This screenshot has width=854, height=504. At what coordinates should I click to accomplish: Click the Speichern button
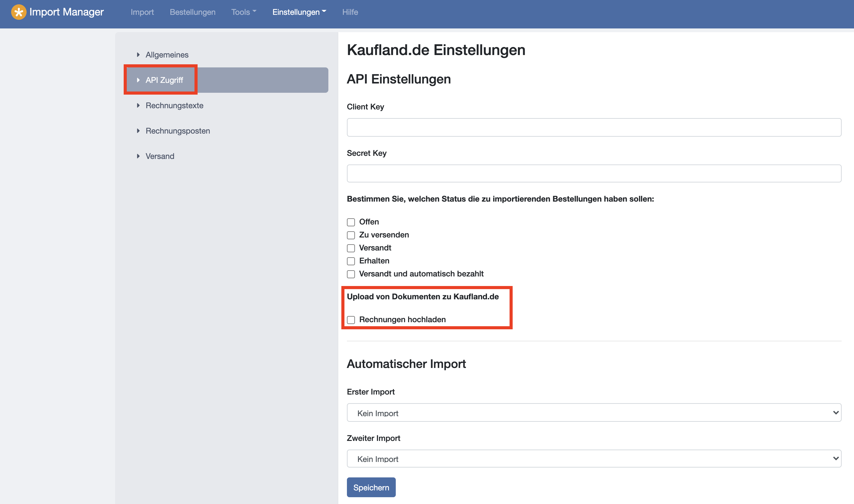point(371,487)
